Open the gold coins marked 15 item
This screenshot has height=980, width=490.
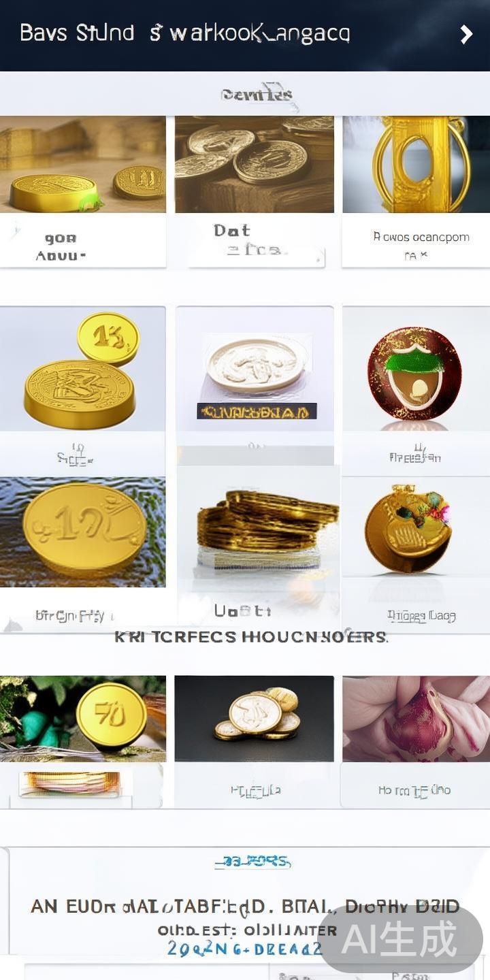(82, 368)
